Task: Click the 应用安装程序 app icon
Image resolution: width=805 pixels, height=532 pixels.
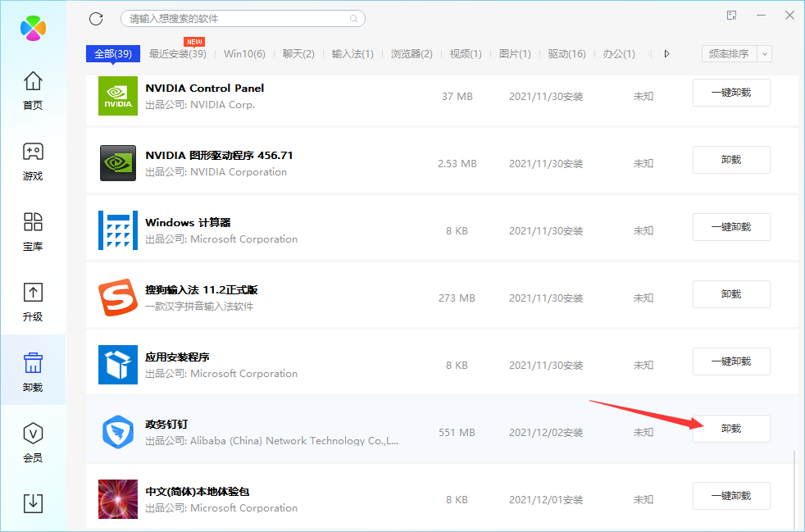Action: [x=118, y=365]
